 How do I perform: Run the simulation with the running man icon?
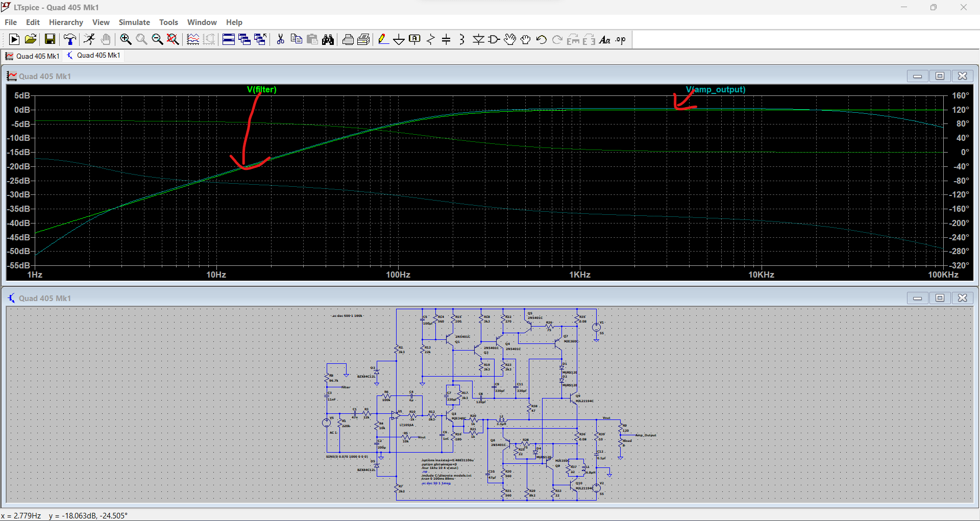89,39
